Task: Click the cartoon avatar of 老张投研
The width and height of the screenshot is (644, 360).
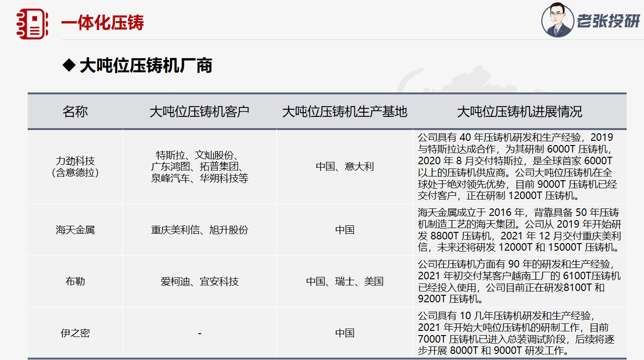Action: pyautogui.click(x=557, y=20)
